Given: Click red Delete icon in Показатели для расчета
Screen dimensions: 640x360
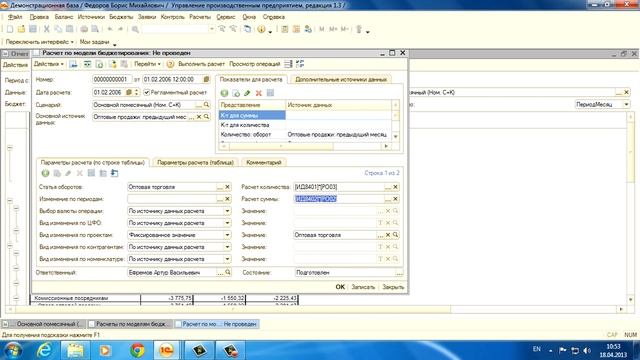Looking at the screenshot, I should pos(258,93).
